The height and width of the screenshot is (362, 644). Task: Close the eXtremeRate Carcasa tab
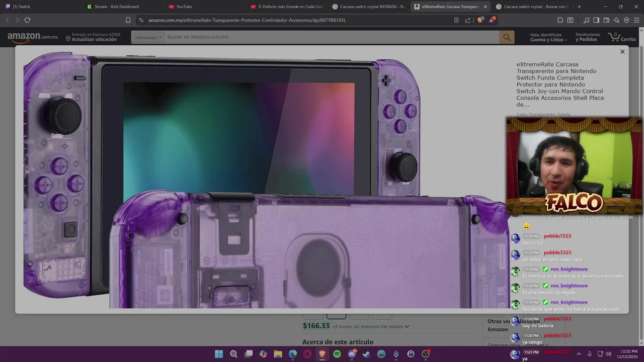click(485, 7)
